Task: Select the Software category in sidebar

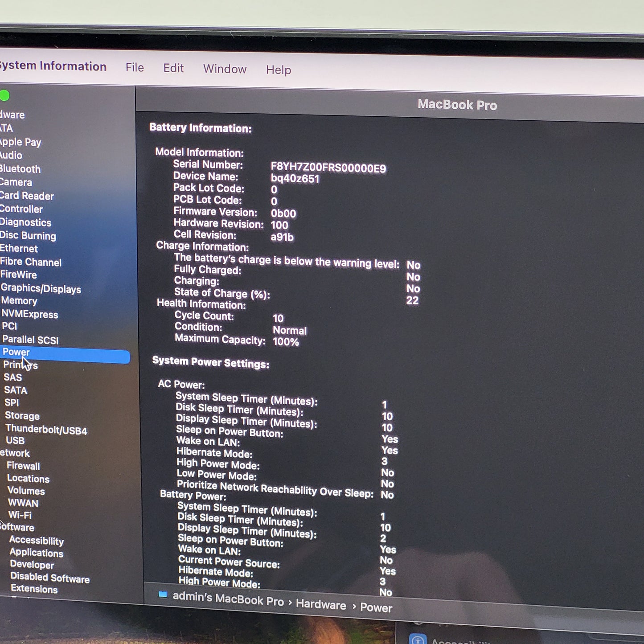Action: click(x=17, y=527)
